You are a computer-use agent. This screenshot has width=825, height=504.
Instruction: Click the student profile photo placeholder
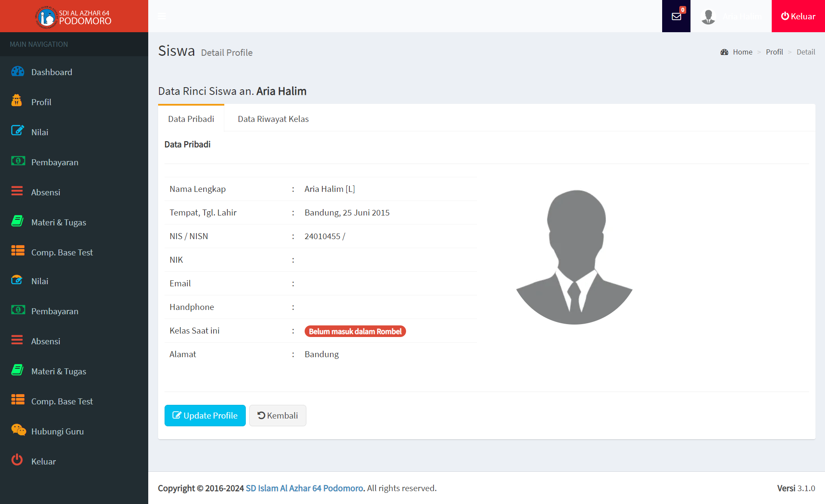574,257
